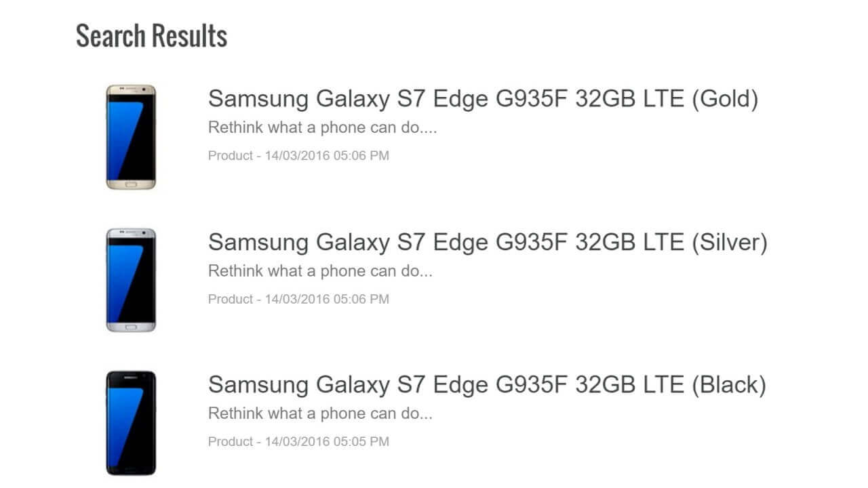Select the Search Results heading
The width and height of the screenshot is (868, 488).
pos(151,35)
